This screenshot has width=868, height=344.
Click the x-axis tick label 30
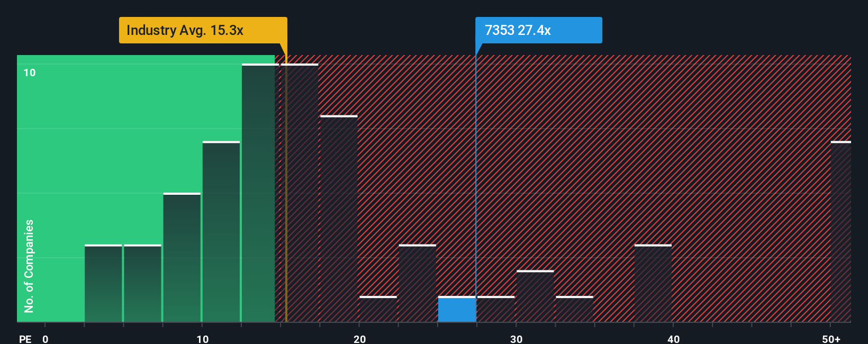[x=517, y=339]
